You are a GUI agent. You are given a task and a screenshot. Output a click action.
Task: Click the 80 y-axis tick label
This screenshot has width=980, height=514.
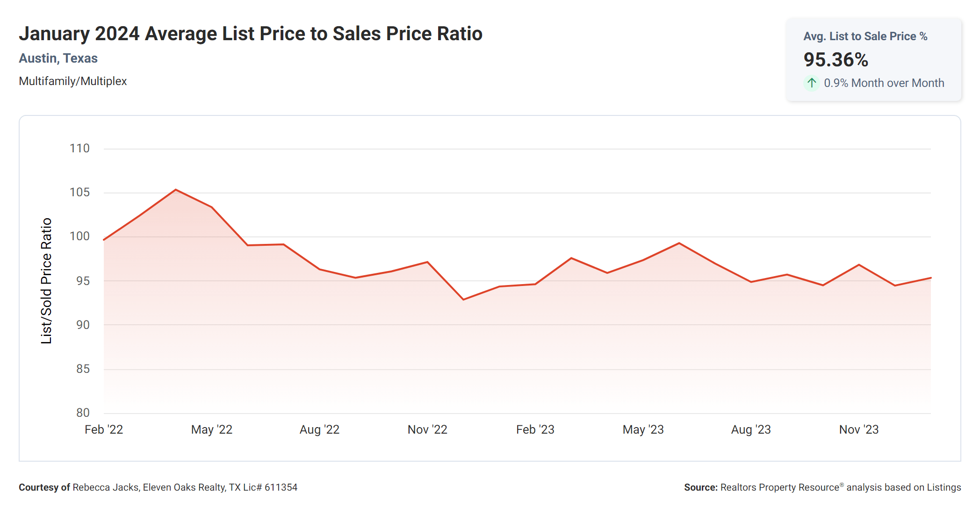click(x=83, y=413)
